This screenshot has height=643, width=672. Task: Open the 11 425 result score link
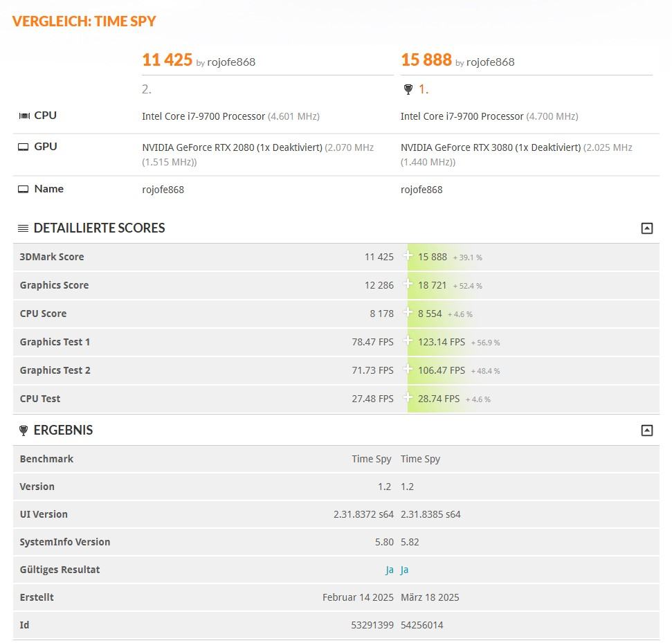click(x=167, y=60)
